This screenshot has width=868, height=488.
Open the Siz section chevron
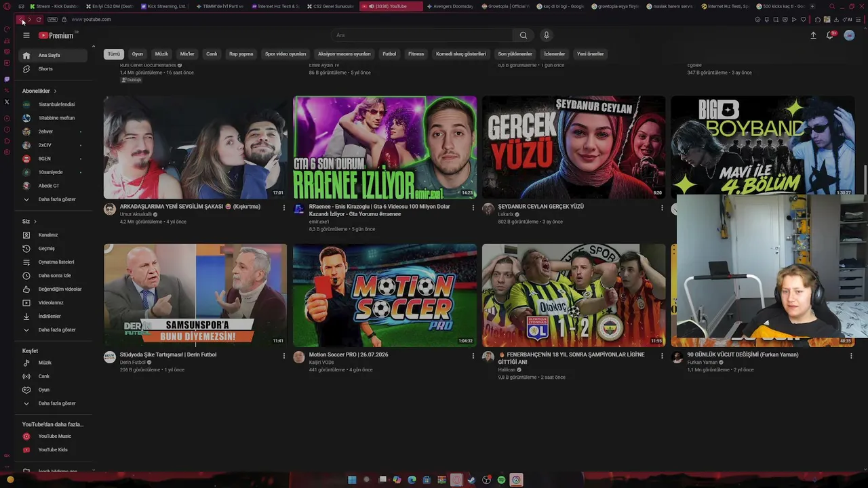pyautogui.click(x=35, y=222)
